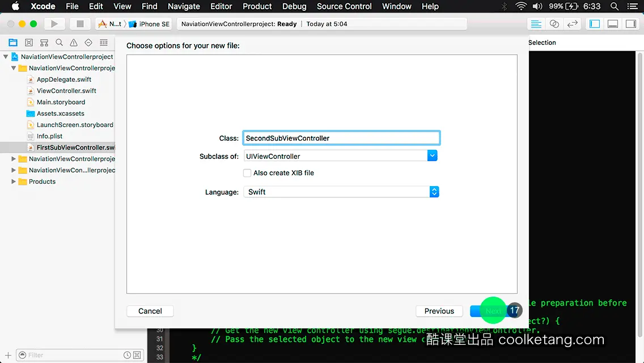The height and width of the screenshot is (363, 644).
Task: Open the File menu
Action: tap(72, 6)
